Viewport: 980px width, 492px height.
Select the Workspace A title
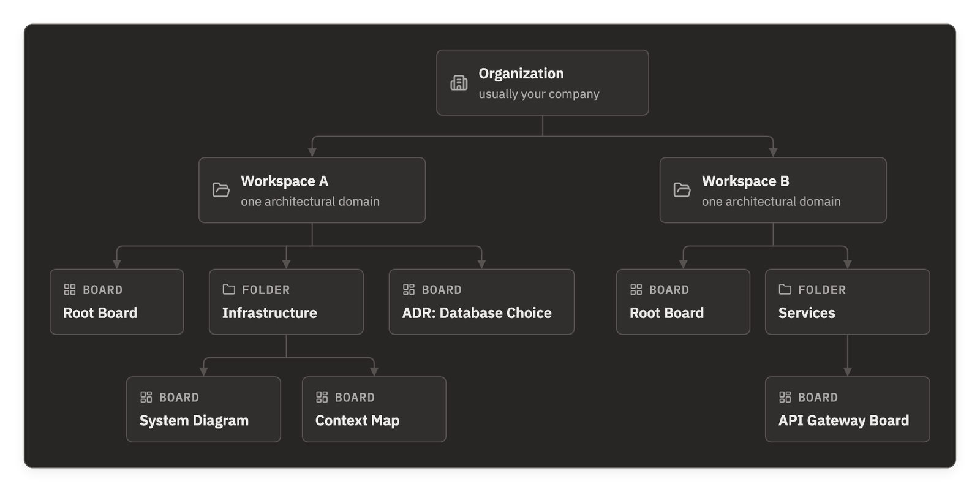[285, 181]
